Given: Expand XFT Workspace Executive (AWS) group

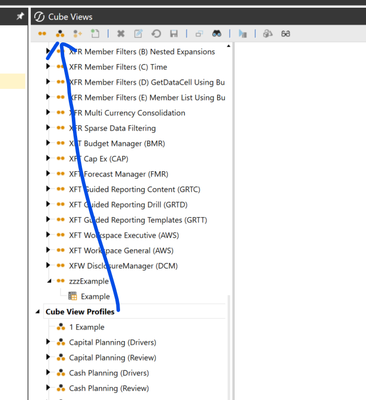Looking at the screenshot, I should [48, 235].
